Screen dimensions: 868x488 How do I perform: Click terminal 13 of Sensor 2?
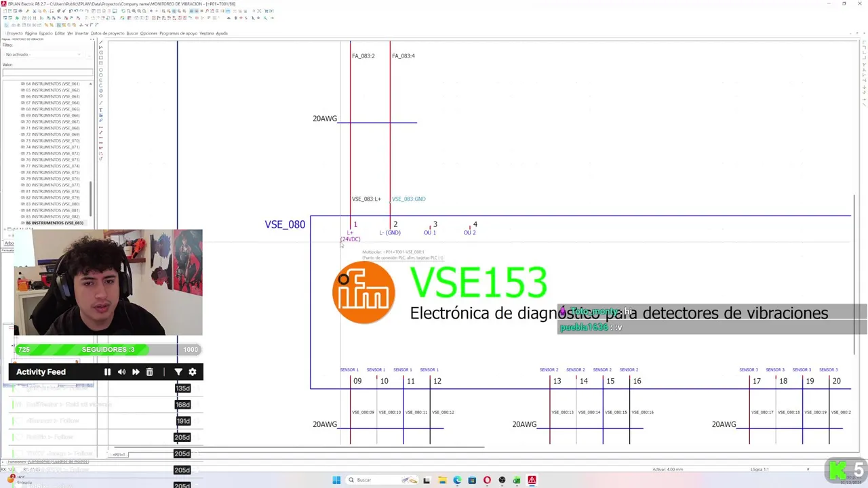(557, 381)
